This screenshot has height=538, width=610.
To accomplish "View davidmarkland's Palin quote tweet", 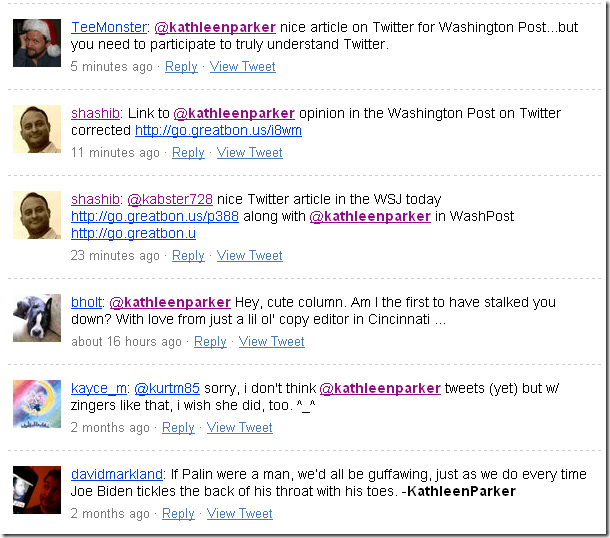I will pos(240,513).
